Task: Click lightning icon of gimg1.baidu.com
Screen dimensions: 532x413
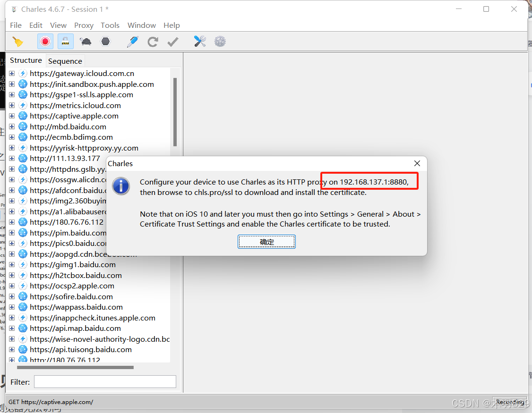Action: (23, 264)
